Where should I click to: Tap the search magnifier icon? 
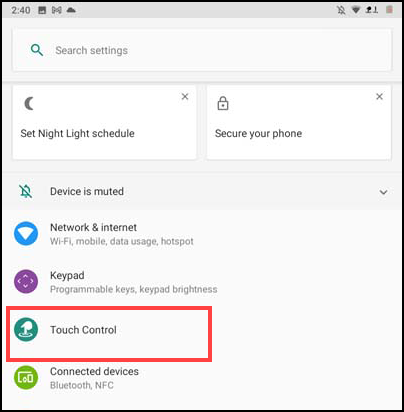[x=37, y=50]
